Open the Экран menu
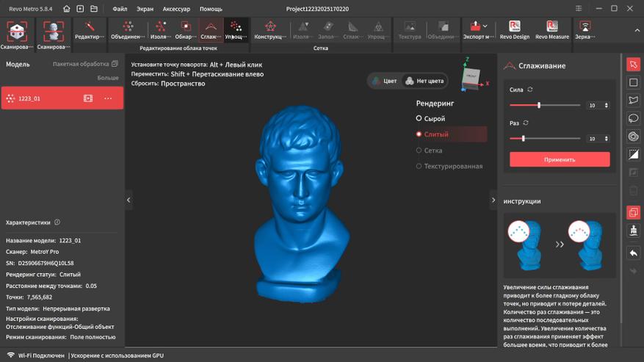The image size is (644, 362). click(x=145, y=9)
